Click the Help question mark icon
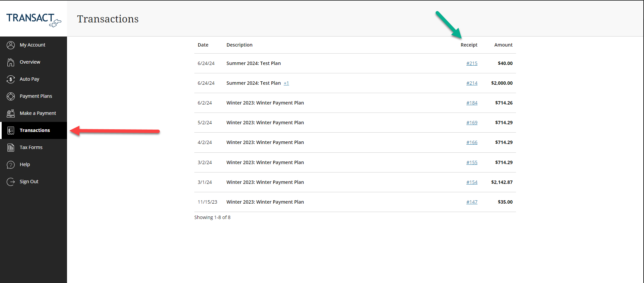The width and height of the screenshot is (644, 283). click(x=11, y=164)
